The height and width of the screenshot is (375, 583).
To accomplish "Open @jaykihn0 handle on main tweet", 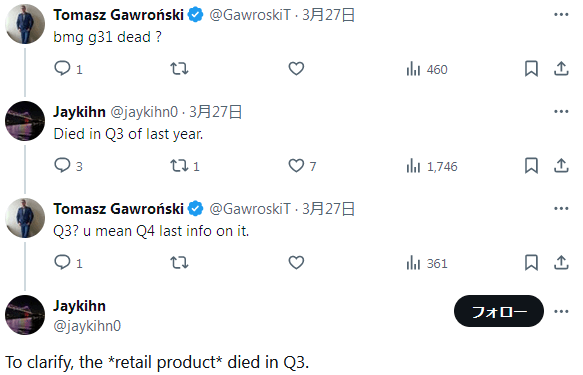I will (87, 326).
